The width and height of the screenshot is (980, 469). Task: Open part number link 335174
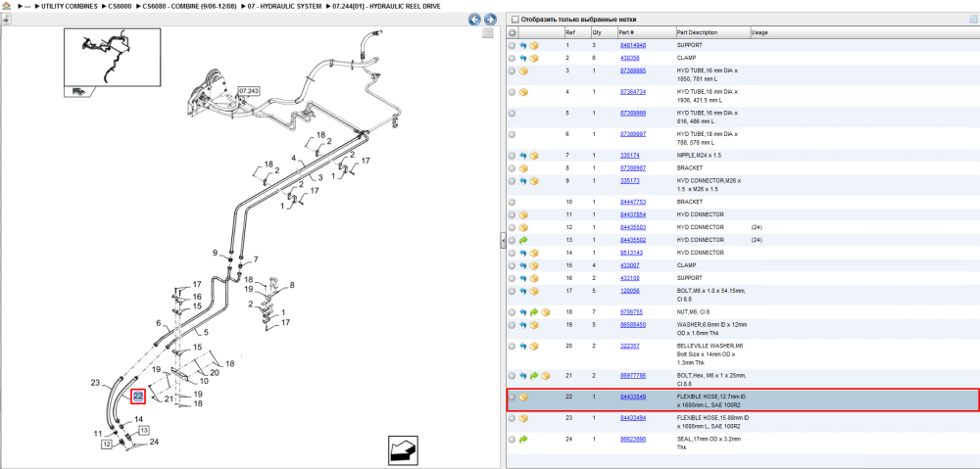pyautogui.click(x=629, y=156)
